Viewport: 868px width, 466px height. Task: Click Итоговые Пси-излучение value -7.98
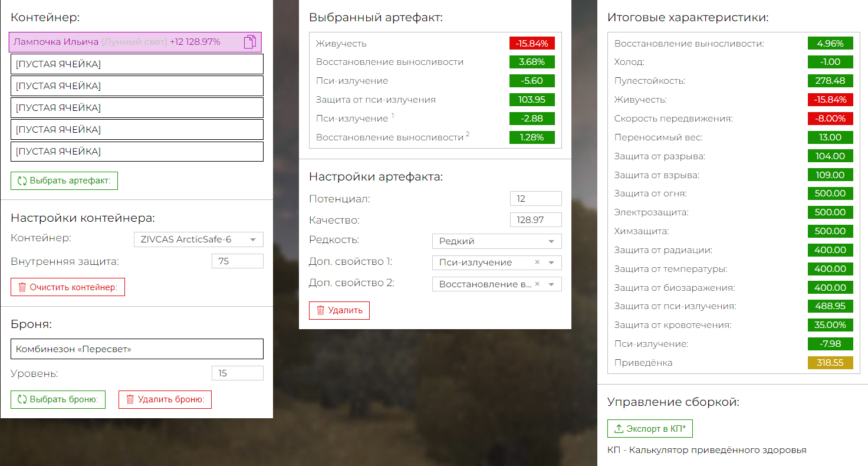830,344
